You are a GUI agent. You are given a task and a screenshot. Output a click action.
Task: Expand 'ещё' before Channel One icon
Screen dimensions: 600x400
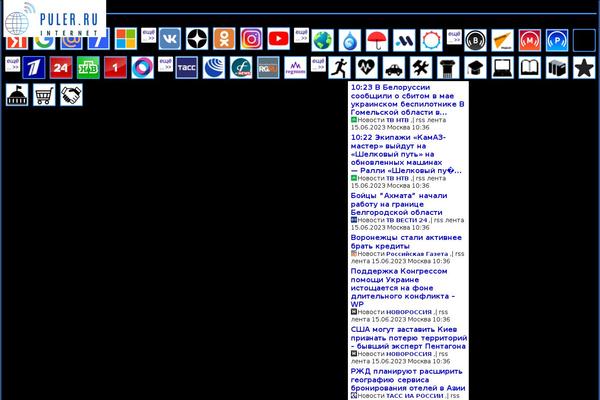click(x=13, y=64)
